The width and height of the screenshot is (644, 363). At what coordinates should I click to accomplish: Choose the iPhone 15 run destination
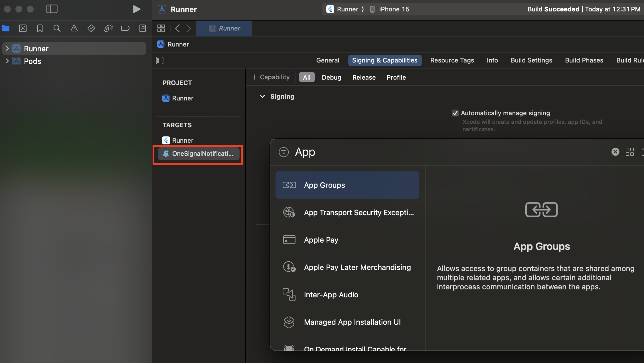click(389, 9)
